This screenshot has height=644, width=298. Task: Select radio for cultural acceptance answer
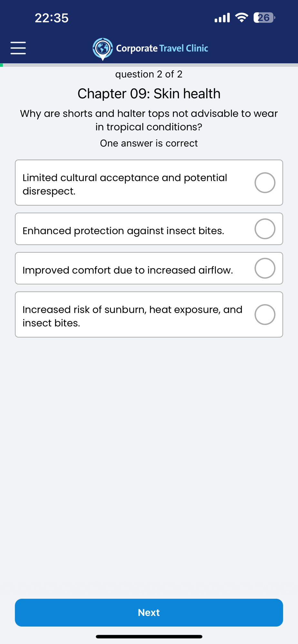tap(265, 183)
